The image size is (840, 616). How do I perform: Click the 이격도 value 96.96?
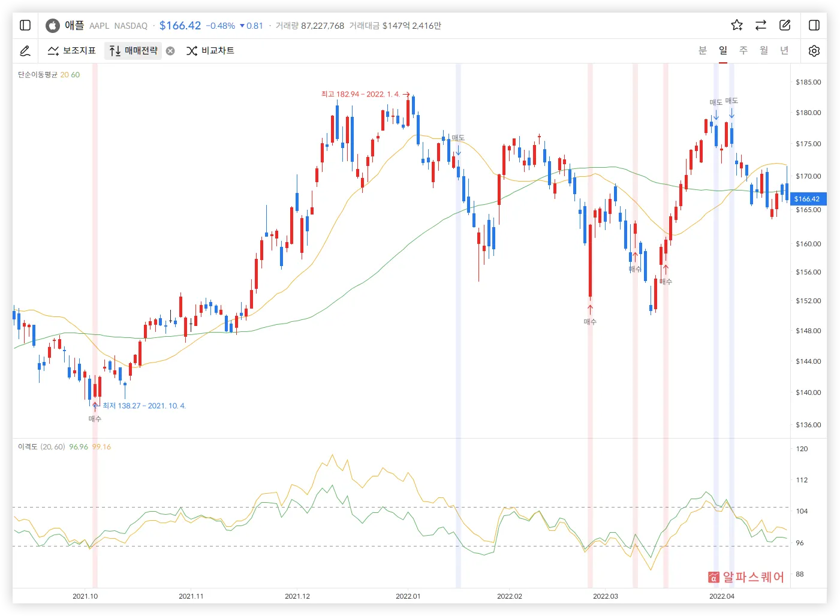point(79,447)
